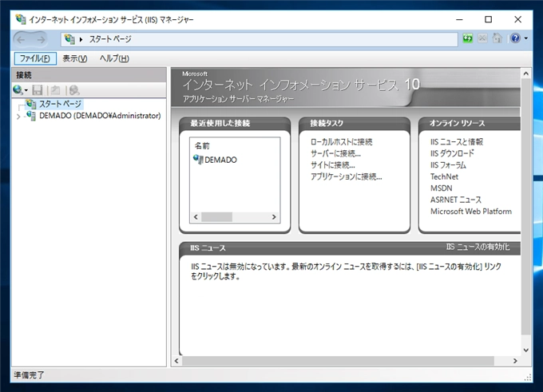Click the main pane scroll up arrow
The height and width of the screenshot is (392, 543).
[x=526, y=73]
